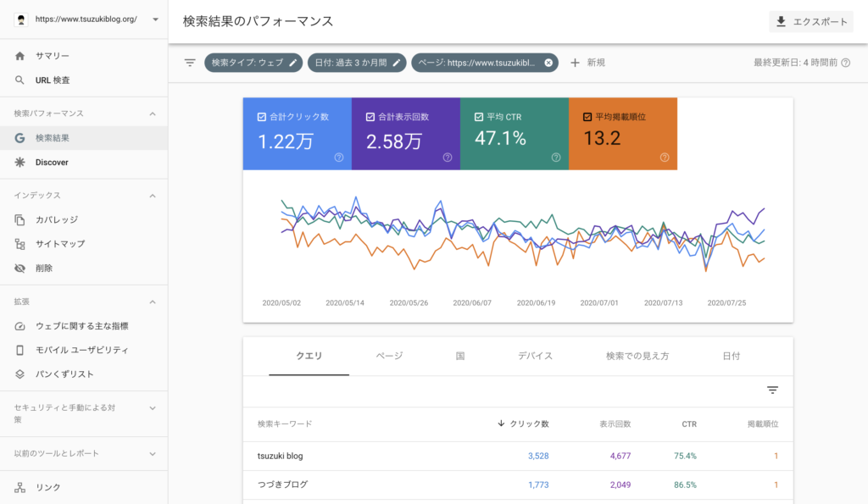Open help icon on 平均 CTR card
Screen dimensions: 868x504
pyautogui.click(x=556, y=158)
